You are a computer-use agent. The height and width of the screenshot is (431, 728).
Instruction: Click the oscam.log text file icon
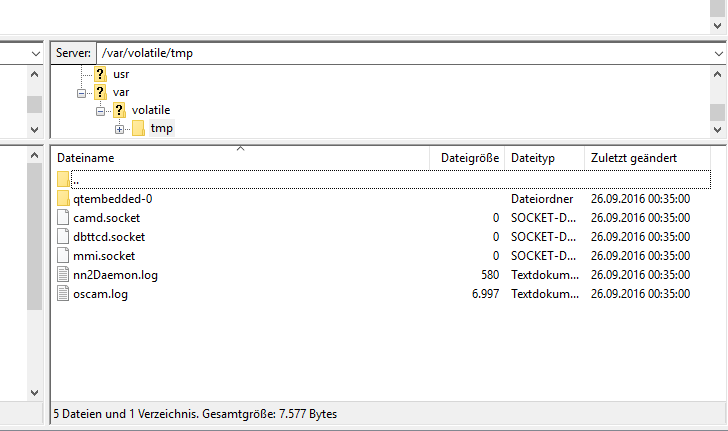point(64,294)
